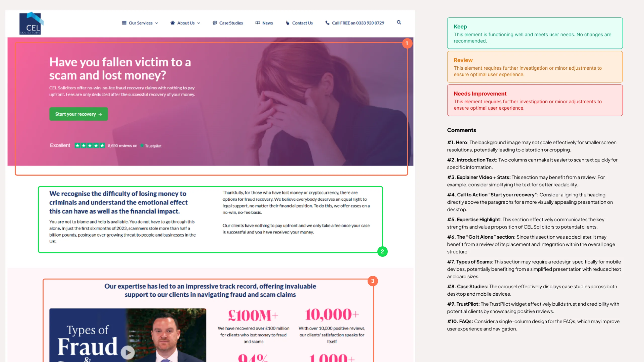Screen dimensions: 644x362
Task: Click the Trustpilot star logo
Action: (x=142, y=146)
